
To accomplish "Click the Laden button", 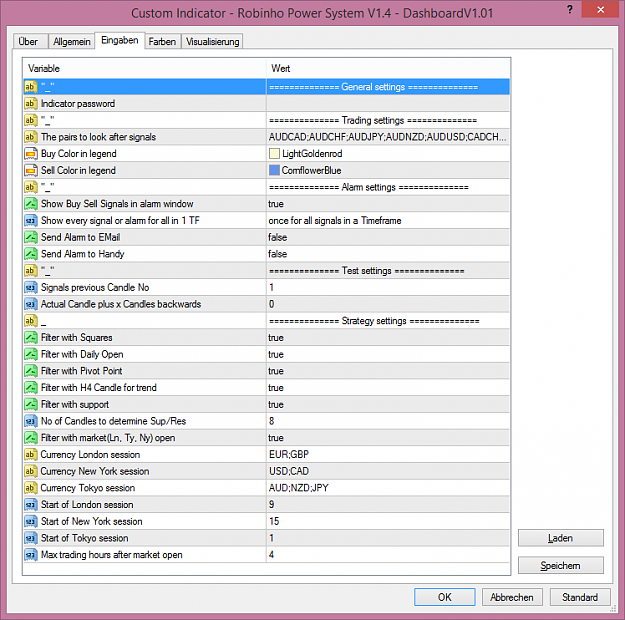I will (x=560, y=538).
